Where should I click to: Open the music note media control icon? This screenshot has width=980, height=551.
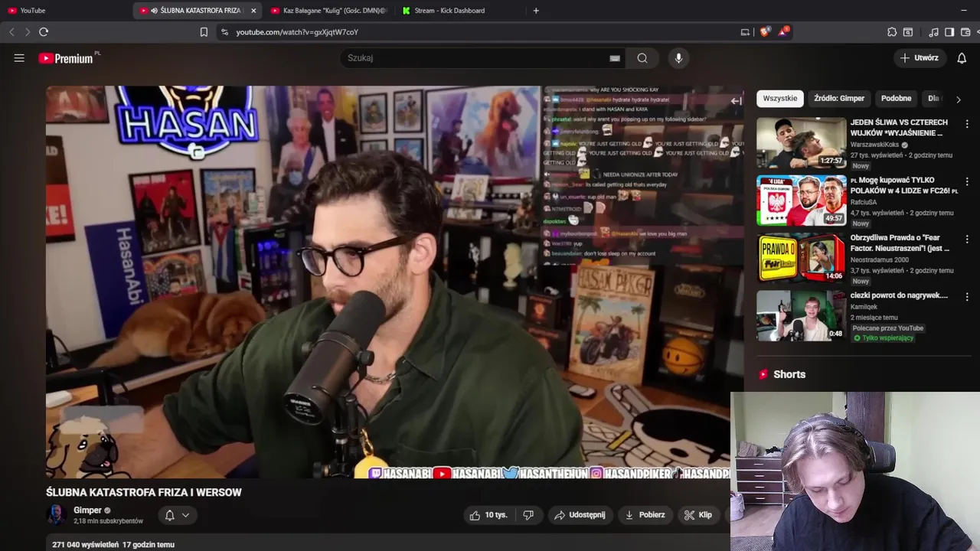click(x=933, y=32)
